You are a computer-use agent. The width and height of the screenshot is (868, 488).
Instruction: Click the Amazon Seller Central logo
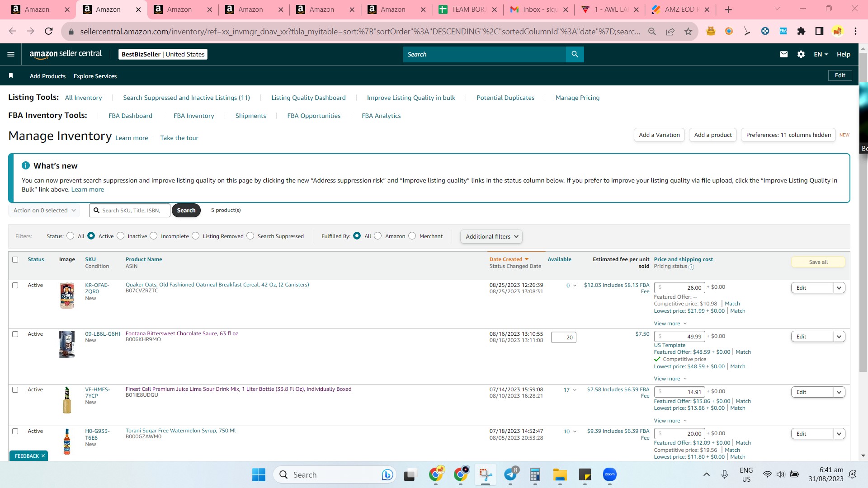66,54
